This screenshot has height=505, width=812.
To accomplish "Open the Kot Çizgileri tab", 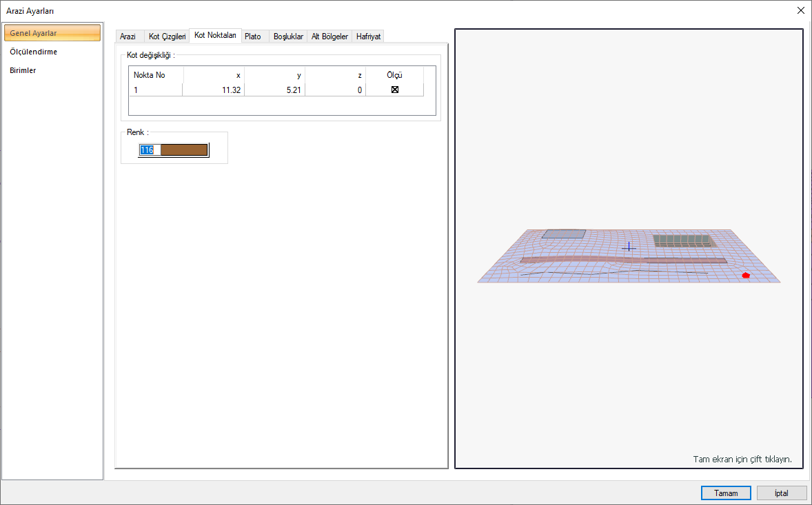I will (x=167, y=37).
